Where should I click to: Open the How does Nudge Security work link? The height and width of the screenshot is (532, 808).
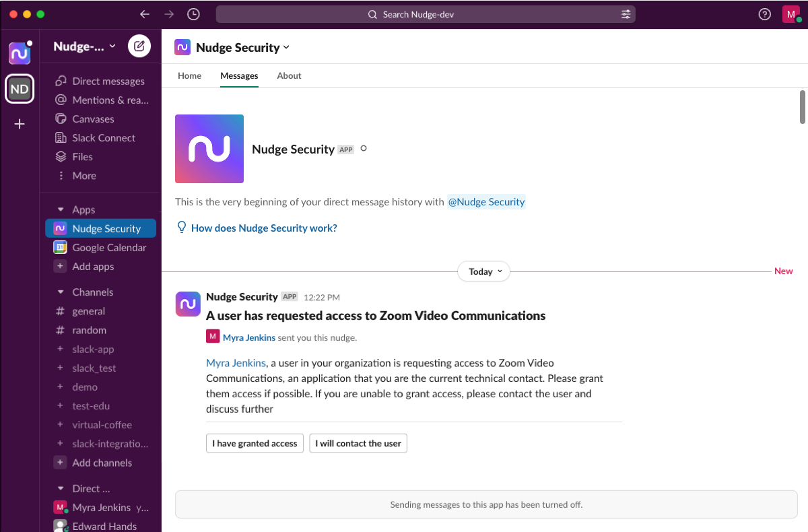(264, 228)
